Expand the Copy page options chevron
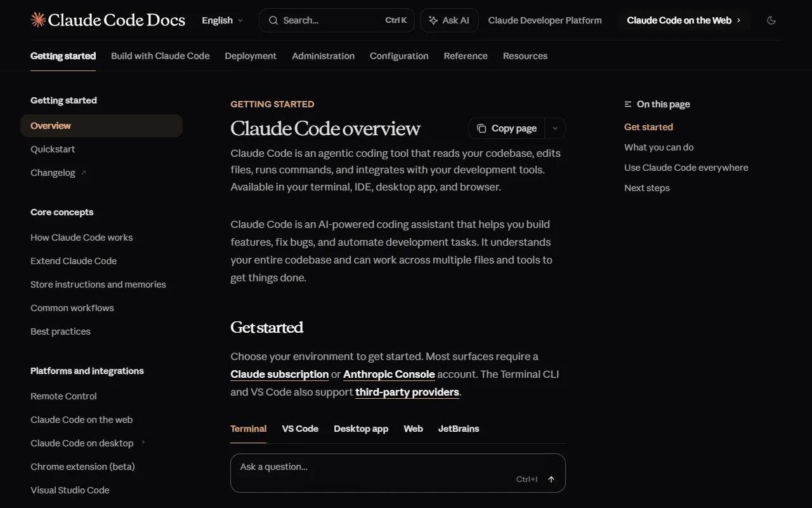 coord(555,128)
